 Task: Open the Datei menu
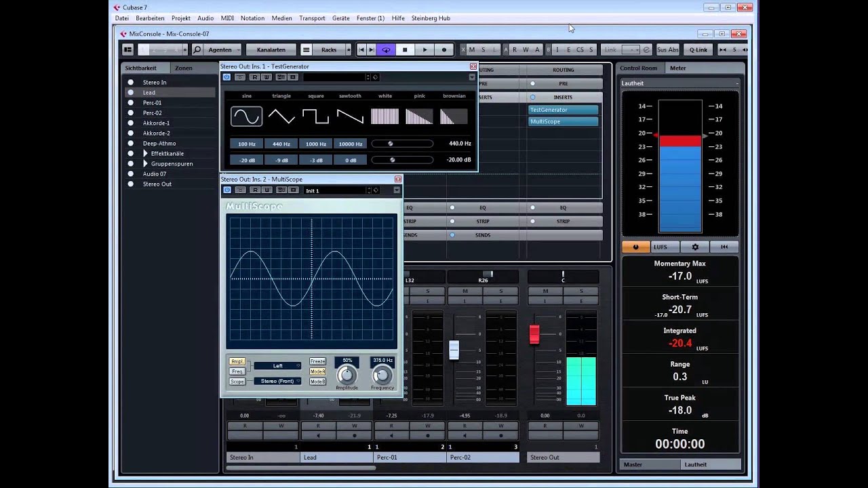tap(122, 18)
